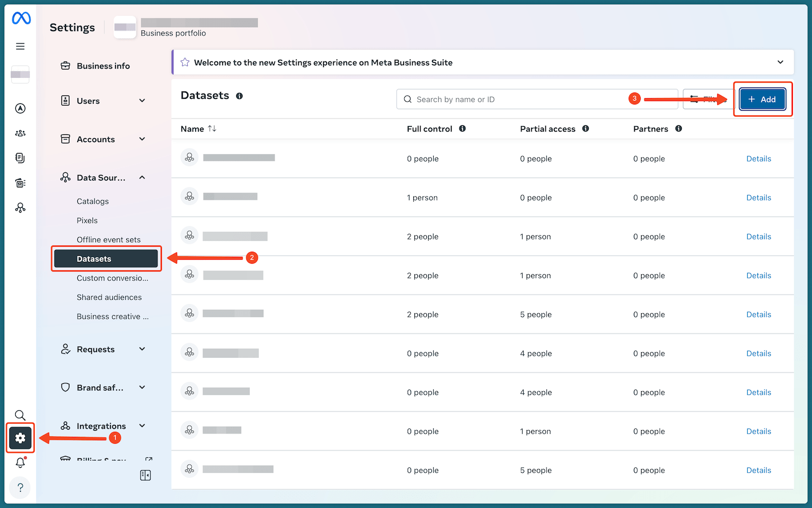Screen dimensions: 812x508
Task: Open Business info in the sidebar
Action: [x=103, y=65]
